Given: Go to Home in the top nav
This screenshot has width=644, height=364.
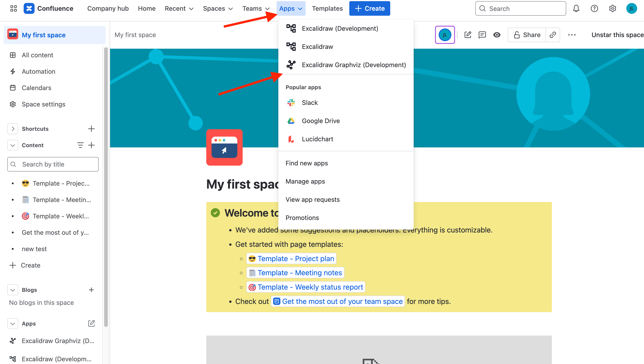Looking at the screenshot, I should pyautogui.click(x=146, y=8).
